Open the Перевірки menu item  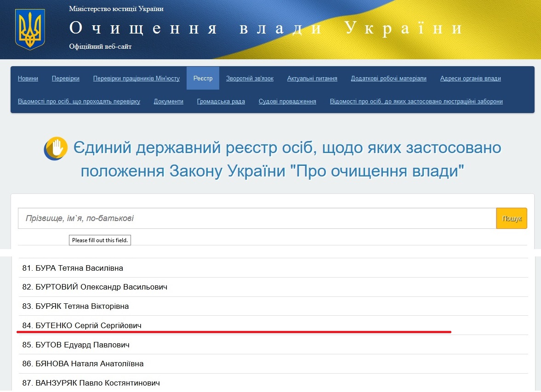tap(66, 79)
